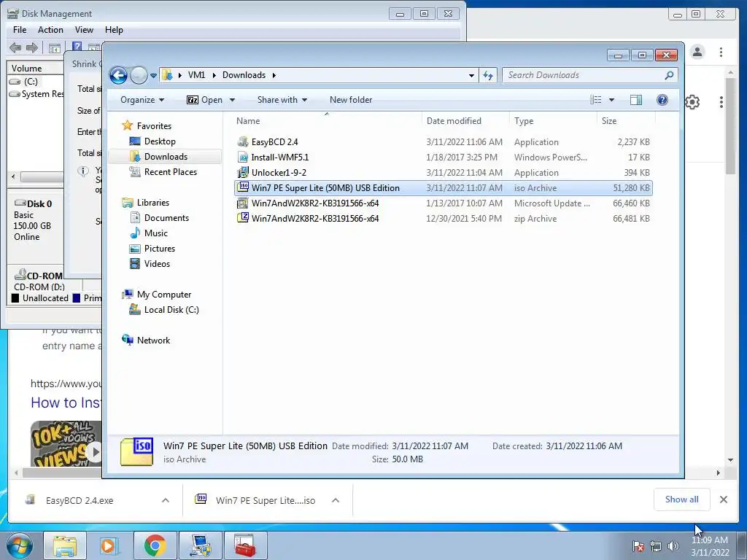Open the Organize menu

tap(142, 100)
